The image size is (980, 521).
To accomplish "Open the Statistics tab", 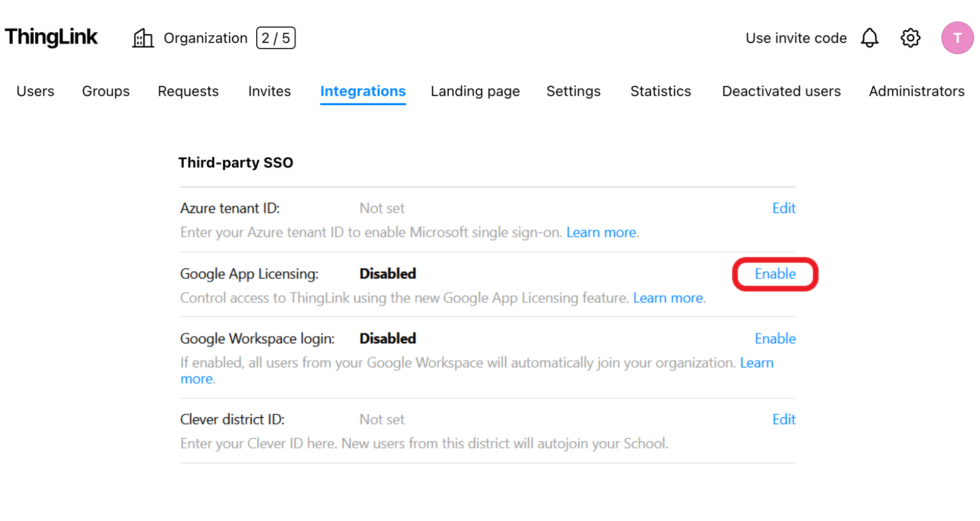I will tap(660, 91).
